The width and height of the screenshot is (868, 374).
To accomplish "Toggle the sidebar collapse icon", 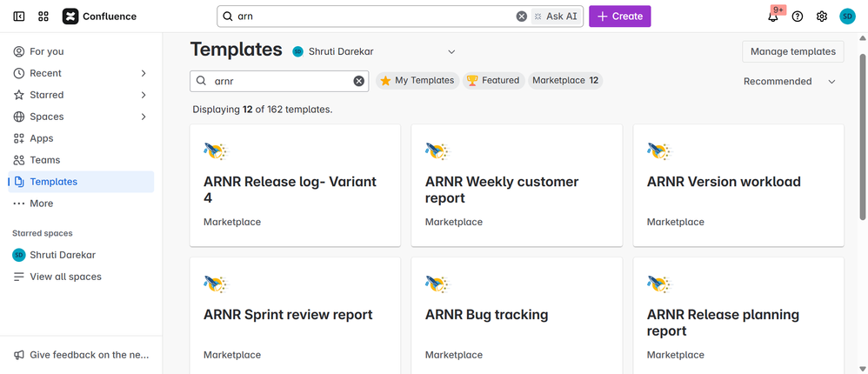I will pyautogui.click(x=19, y=17).
